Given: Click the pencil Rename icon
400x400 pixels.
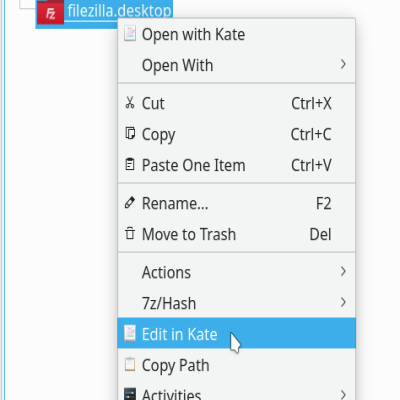Looking at the screenshot, I should [x=130, y=202].
